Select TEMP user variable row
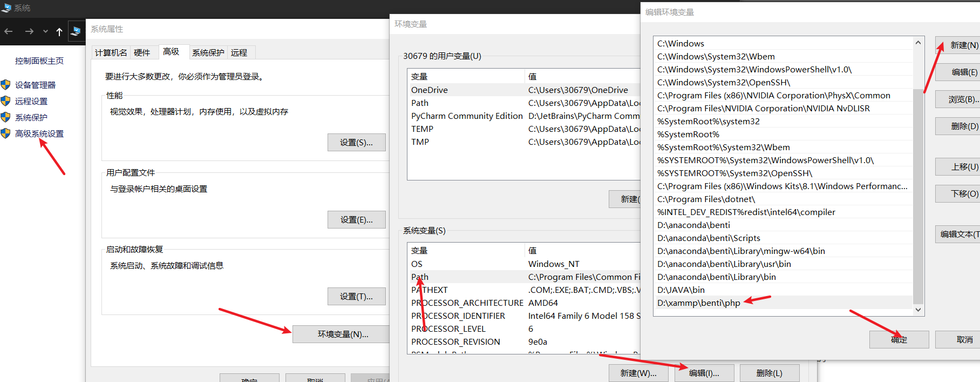980x382 pixels. click(x=523, y=129)
